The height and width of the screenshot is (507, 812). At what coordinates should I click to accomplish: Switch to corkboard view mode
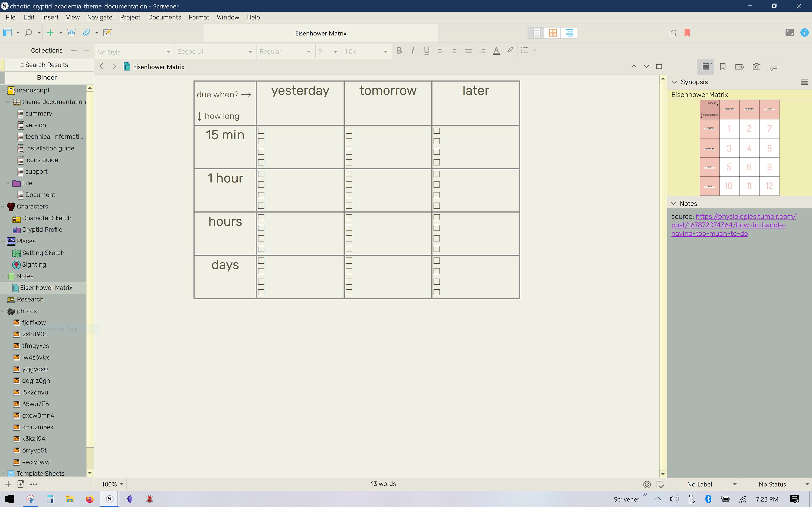553,32
